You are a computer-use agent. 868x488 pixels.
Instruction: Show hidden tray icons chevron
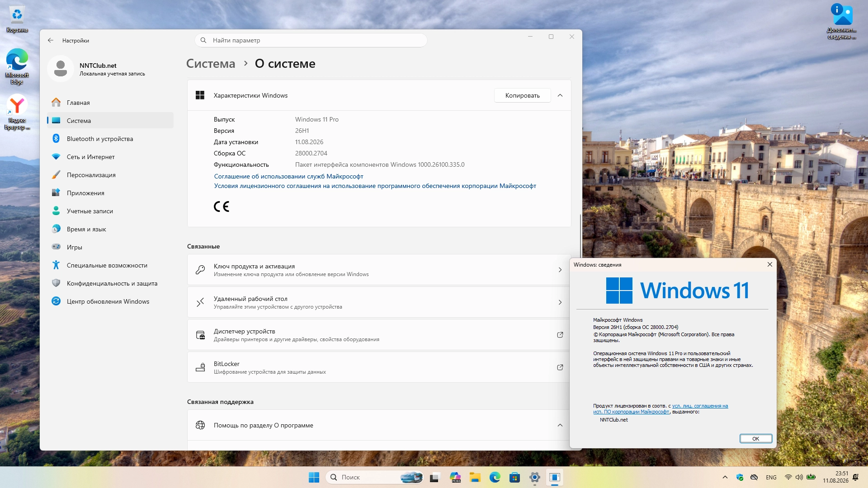[725, 477]
